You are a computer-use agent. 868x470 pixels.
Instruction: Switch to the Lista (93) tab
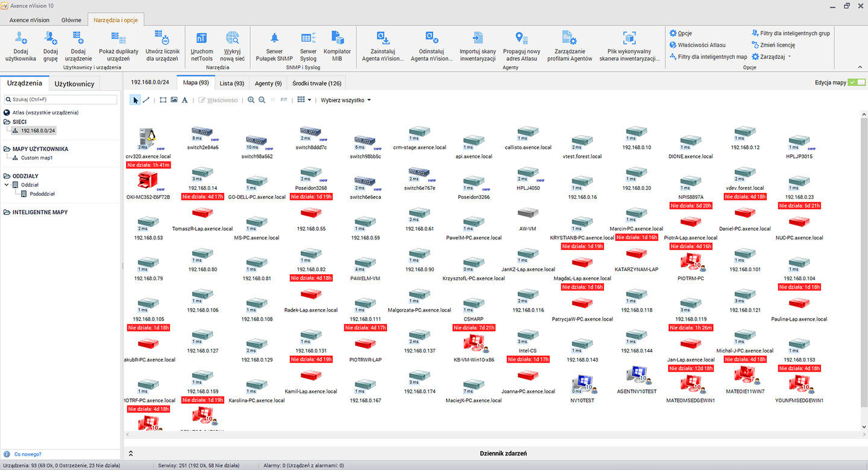pyautogui.click(x=232, y=83)
